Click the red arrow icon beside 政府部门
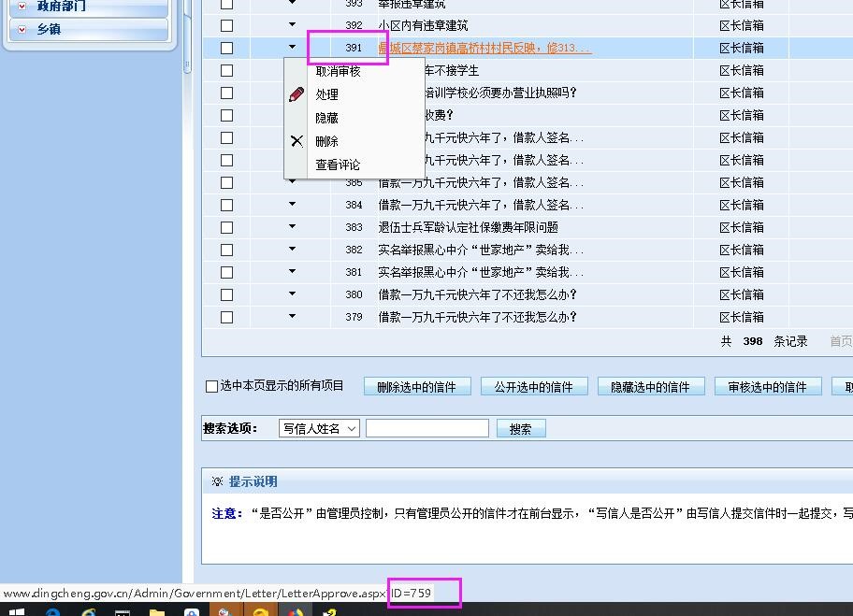Image resolution: width=853 pixels, height=616 pixels. tap(22, 6)
